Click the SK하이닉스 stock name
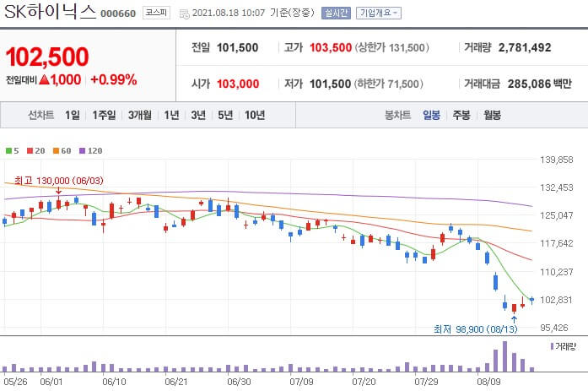Screen dimensions: 588x391 pos(50,11)
